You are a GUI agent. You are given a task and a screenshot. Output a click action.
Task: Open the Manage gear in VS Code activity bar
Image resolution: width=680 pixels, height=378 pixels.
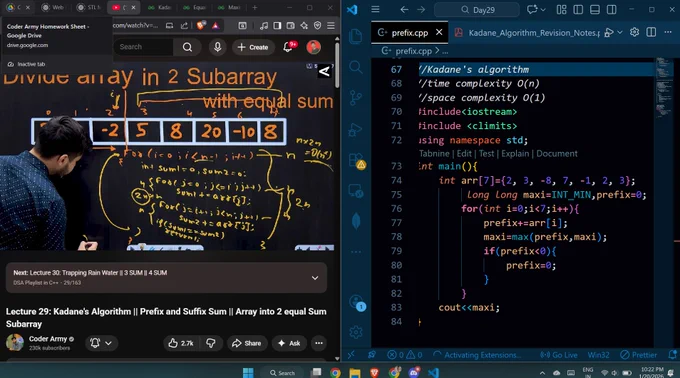point(356,332)
